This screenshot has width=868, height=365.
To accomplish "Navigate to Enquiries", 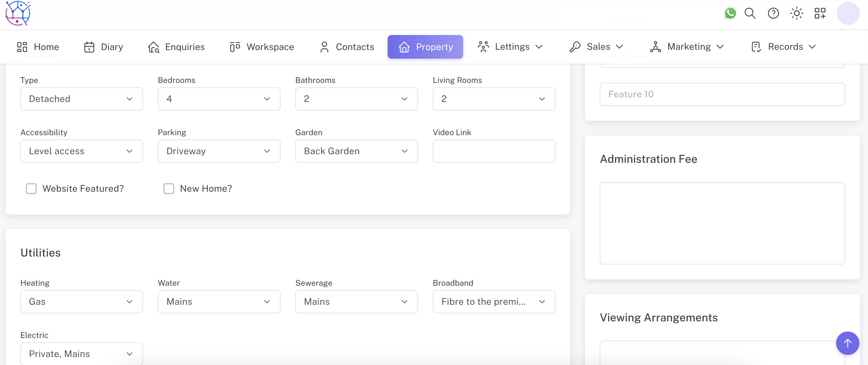I will (x=176, y=47).
